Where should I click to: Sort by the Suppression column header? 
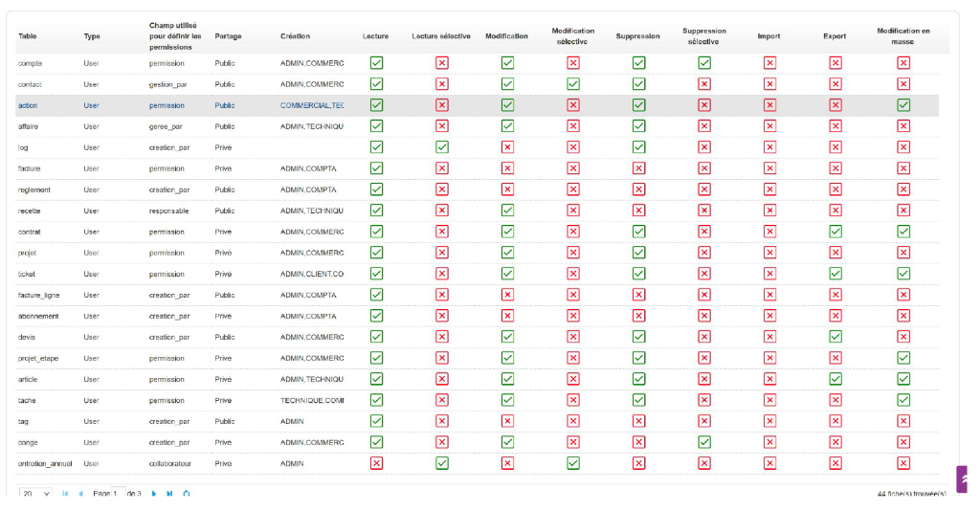click(x=637, y=36)
